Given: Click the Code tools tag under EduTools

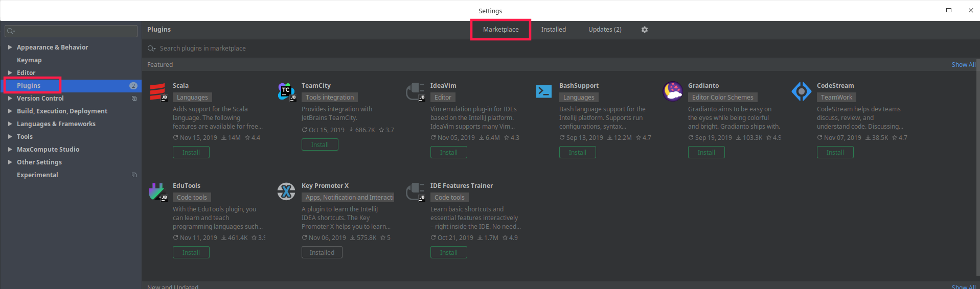Looking at the screenshot, I should (x=192, y=198).
